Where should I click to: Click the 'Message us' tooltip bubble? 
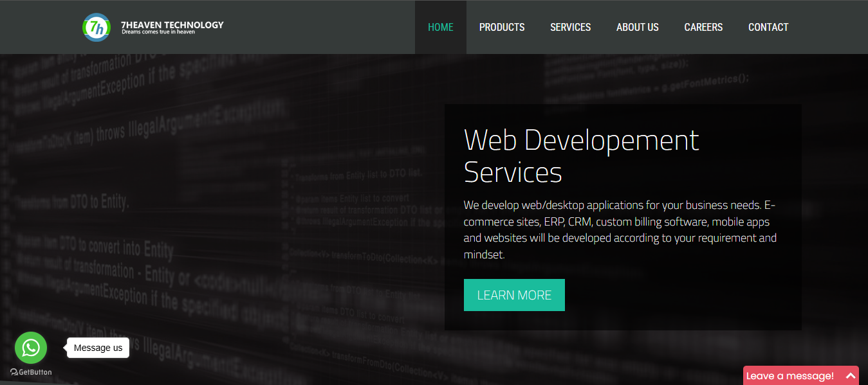click(x=98, y=348)
